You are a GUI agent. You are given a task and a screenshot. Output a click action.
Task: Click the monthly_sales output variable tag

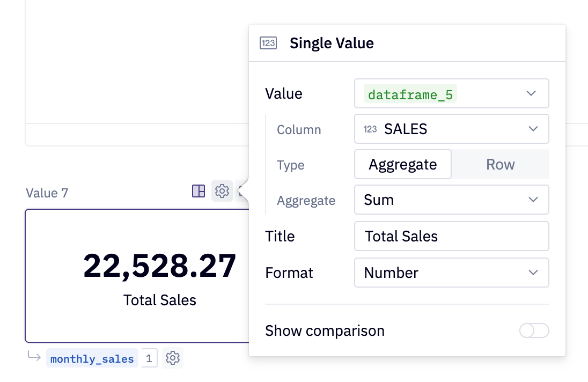point(92,359)
